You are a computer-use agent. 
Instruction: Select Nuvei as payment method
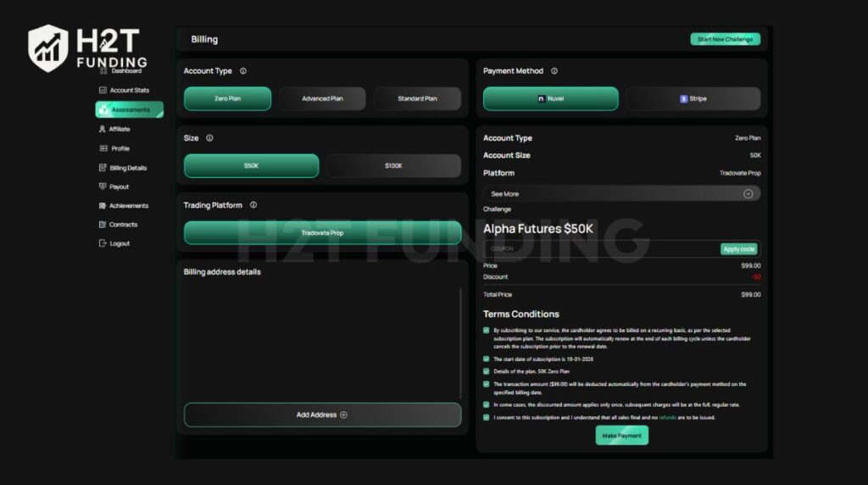pyautogui.click(x=551, y=98)
